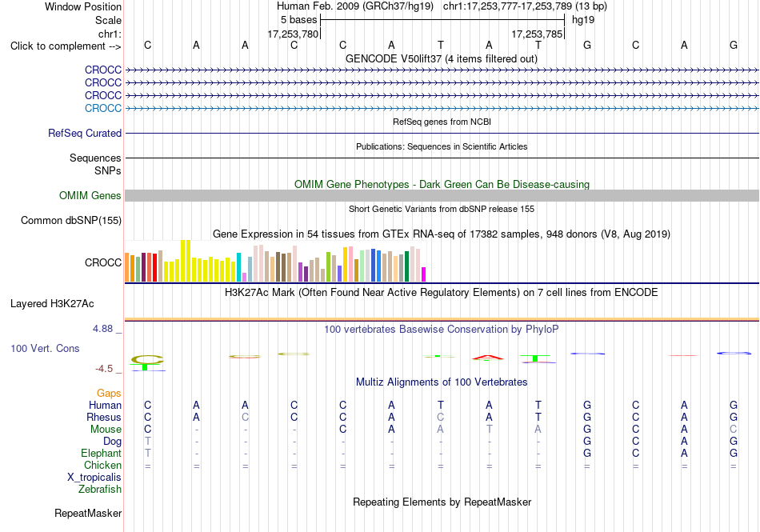Click the chr1:17,253,777-17,253,789 position text
The image size is (760, 532).
pos(525,6)
